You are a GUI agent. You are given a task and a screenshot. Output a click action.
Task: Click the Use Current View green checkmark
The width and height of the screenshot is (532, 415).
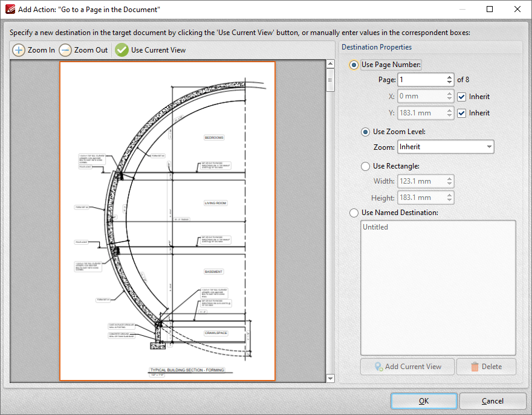[122, 50]
